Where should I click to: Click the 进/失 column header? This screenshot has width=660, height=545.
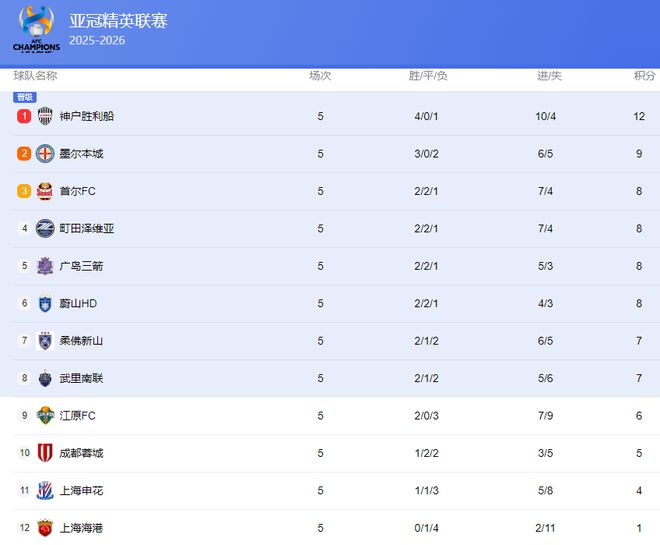tap(549, 76)
